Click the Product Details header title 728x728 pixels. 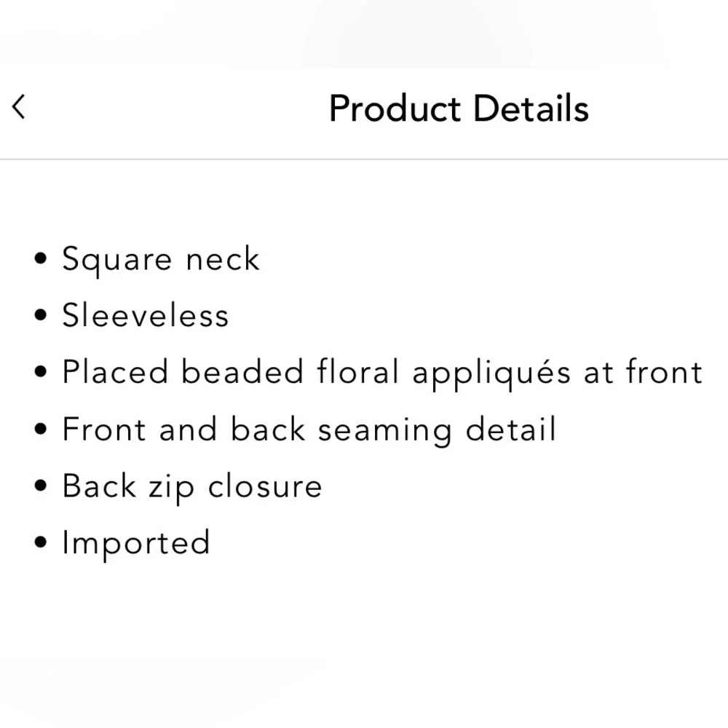459,108
